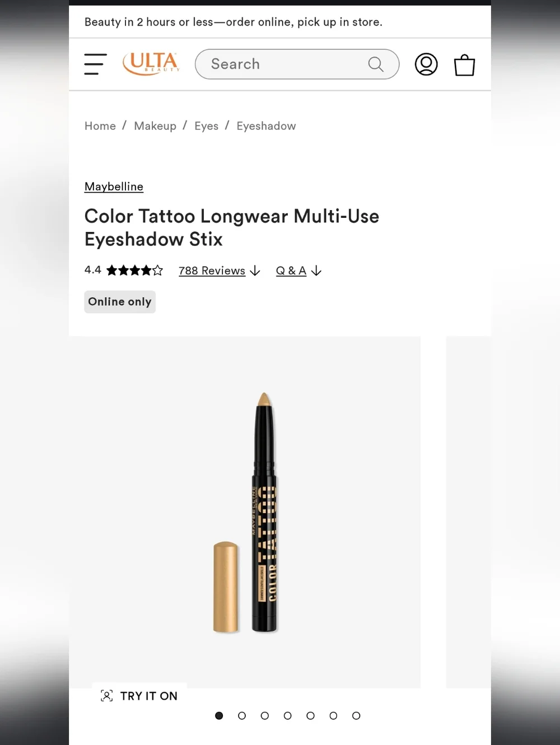Click the Try It On face icon
Viewport: 560px width, 745px height.
106,696
